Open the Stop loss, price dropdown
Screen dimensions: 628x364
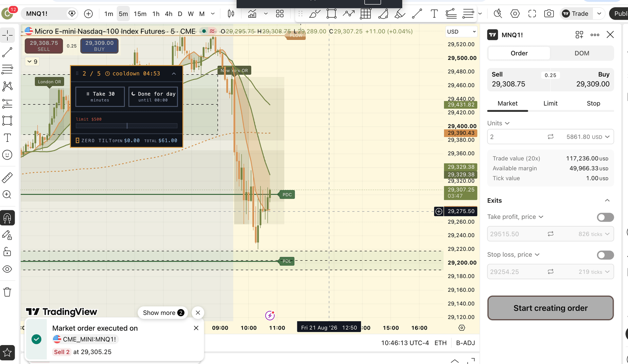point(513,254)
